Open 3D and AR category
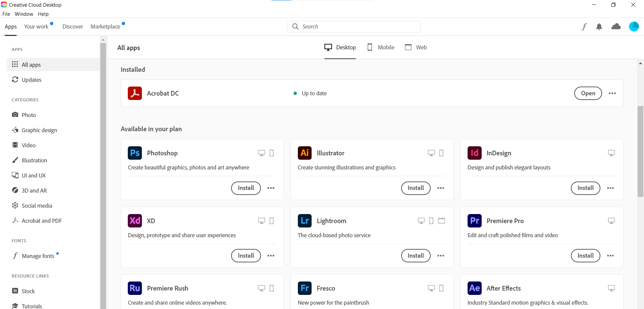 [x=34, y=191]
